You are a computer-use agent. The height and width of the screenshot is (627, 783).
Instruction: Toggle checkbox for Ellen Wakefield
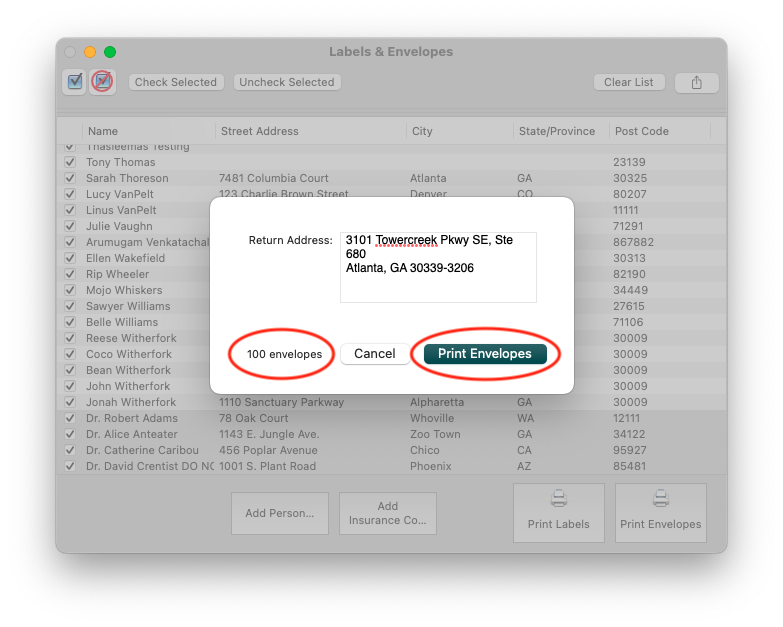click(x=70, y=258)
